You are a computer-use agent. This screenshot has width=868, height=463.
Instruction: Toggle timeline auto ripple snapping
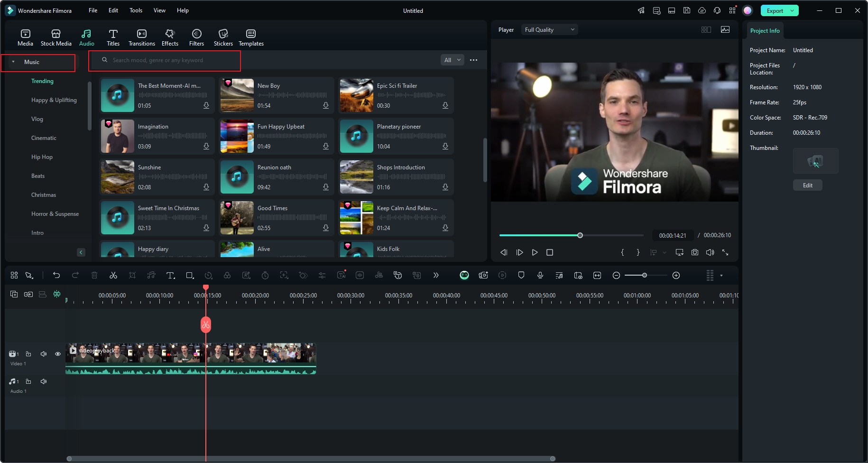[x=57, y=294]
